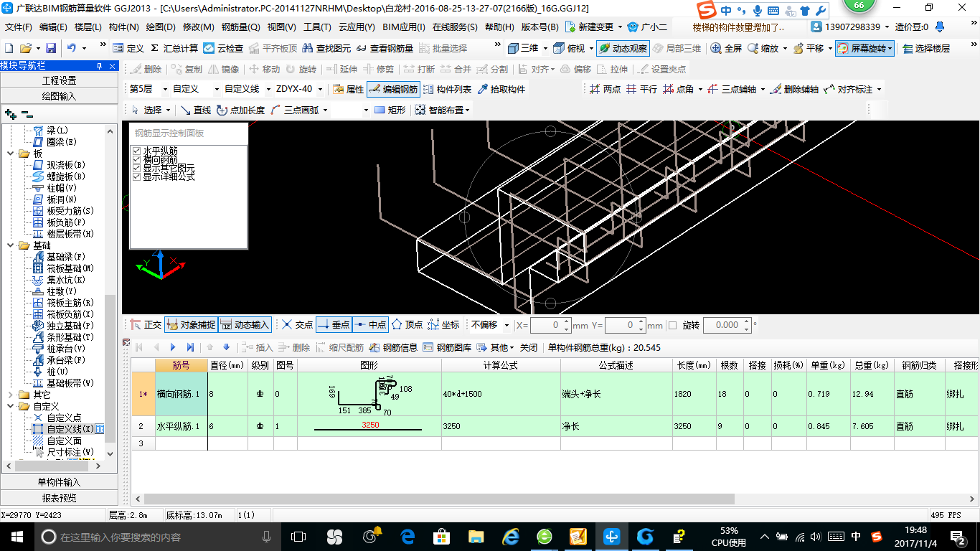Toggle 横向钢筋 checkbox
This screenshot has width=980, height=551.
pyautogui.click(x=136, y=159)
